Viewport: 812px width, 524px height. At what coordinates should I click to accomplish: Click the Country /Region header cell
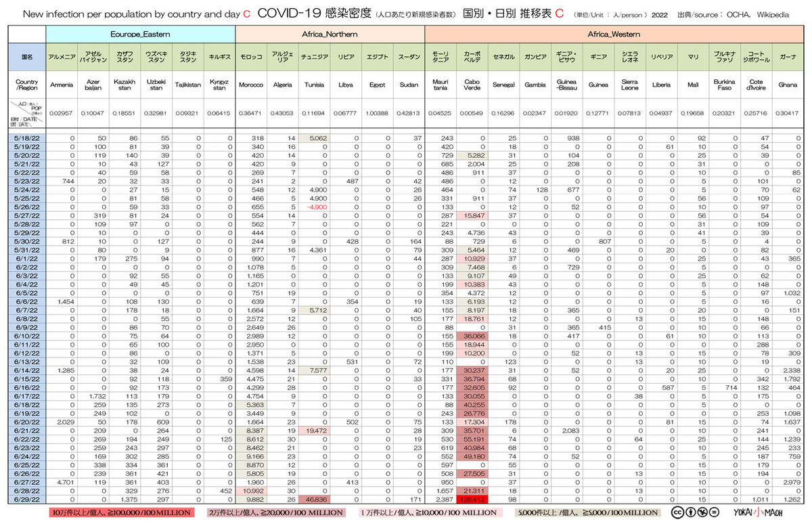pyautogui.click(x=27, y=85)
